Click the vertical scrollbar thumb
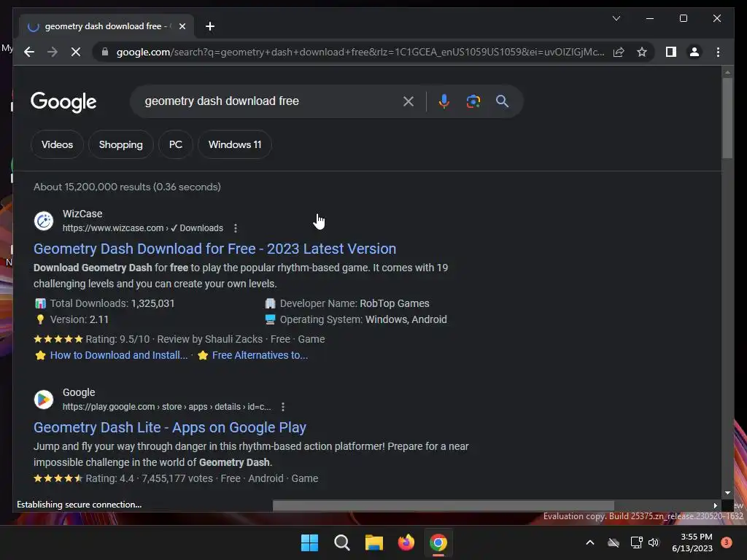The height and width of the screenshot is (560, 747). click(x=727, y=117)
